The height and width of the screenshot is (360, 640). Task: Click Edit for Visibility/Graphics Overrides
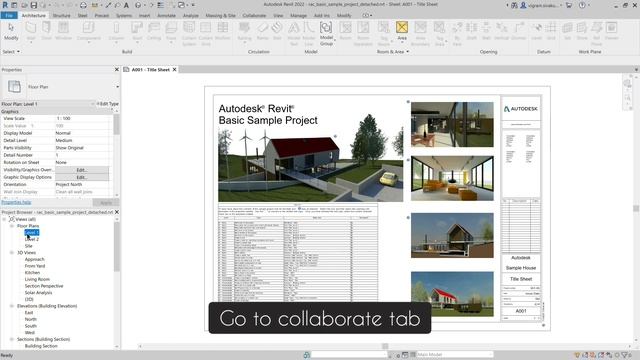82,170
